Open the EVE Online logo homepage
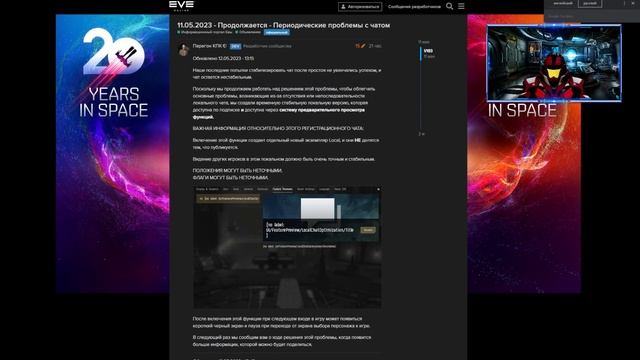This screenshot has width=640, height=360. point(181,5)
